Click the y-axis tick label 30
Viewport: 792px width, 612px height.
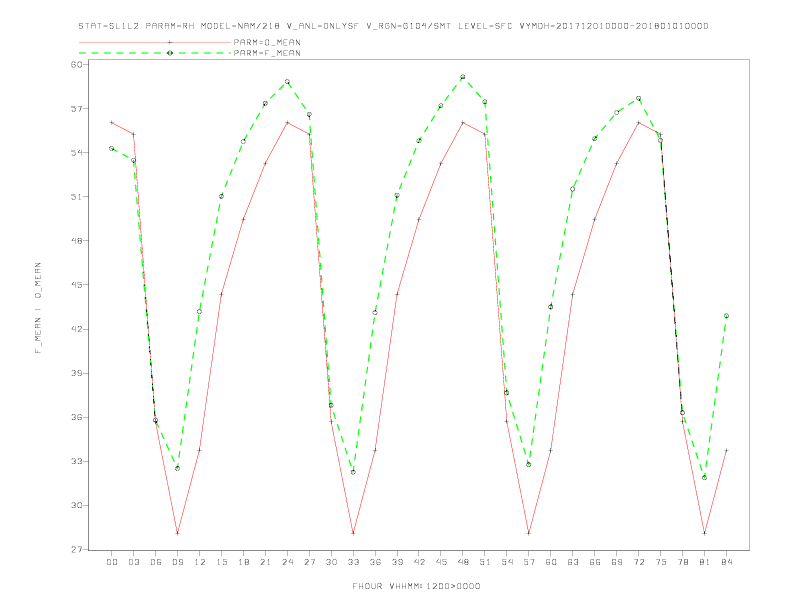[x=77, y=505]
